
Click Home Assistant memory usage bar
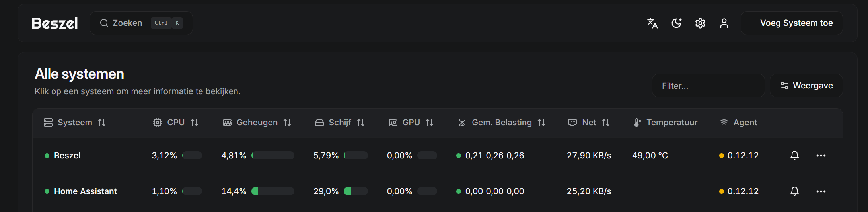point(273,191)
